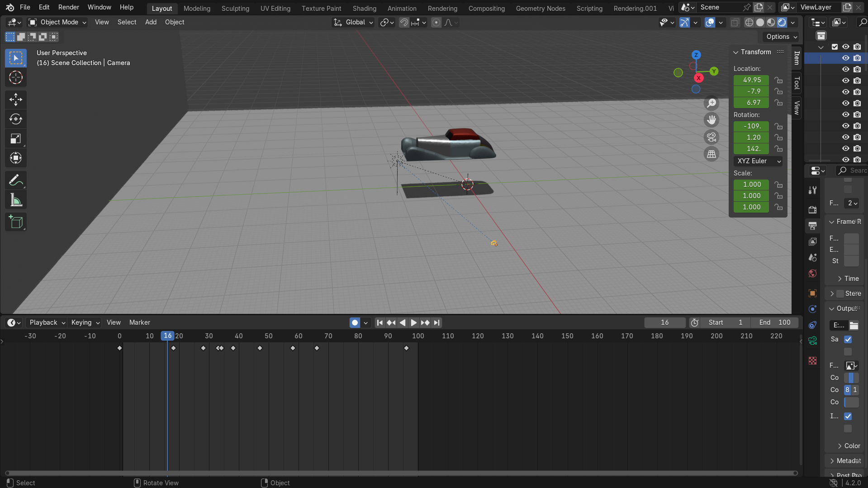
Task: Open the File menu
Action: [x=25, y=7]
